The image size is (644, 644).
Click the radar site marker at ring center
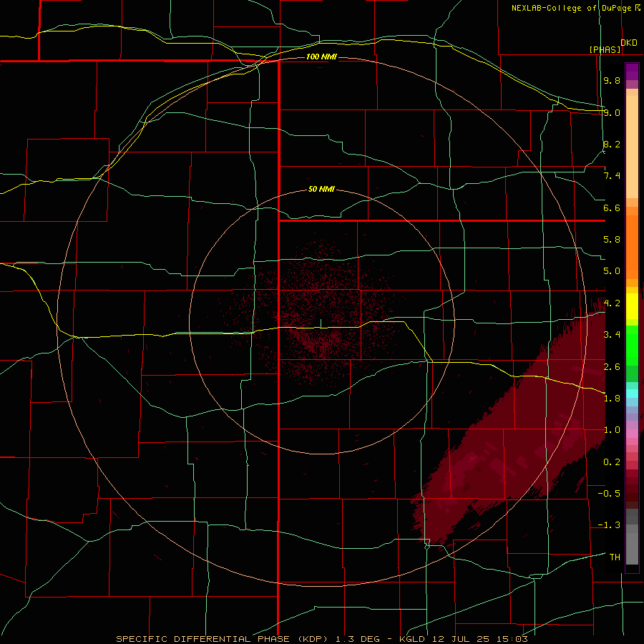[321, 323]
